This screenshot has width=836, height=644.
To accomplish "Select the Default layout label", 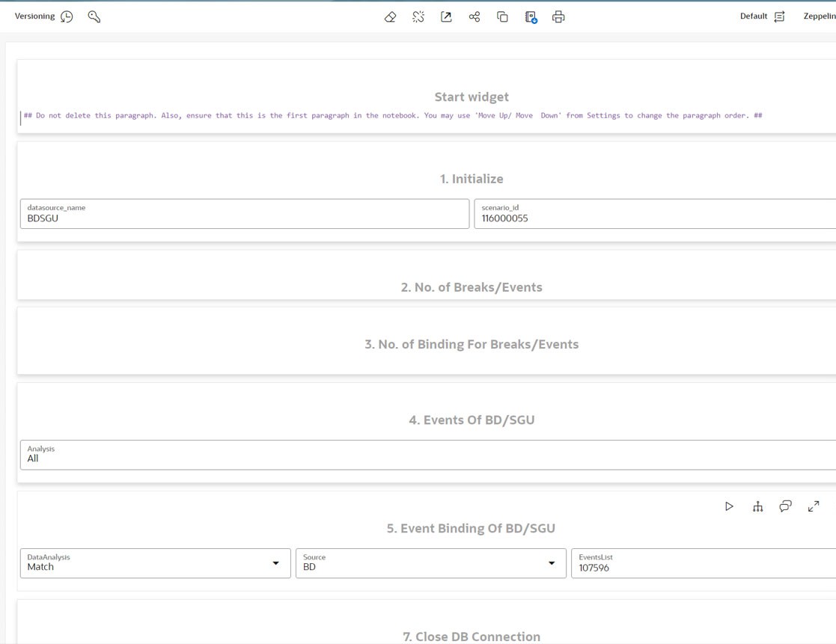I will pyautogui.click(x=754, y=16).
